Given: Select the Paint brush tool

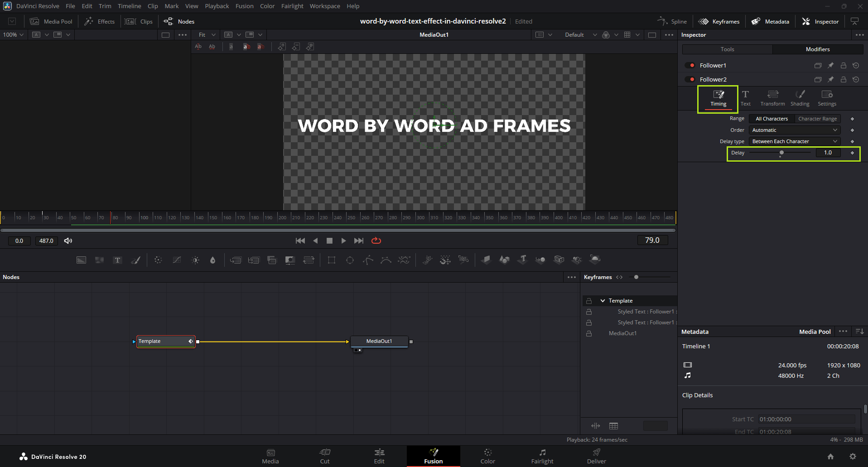Looking at the screenshot, I should (x=135, y=260).
